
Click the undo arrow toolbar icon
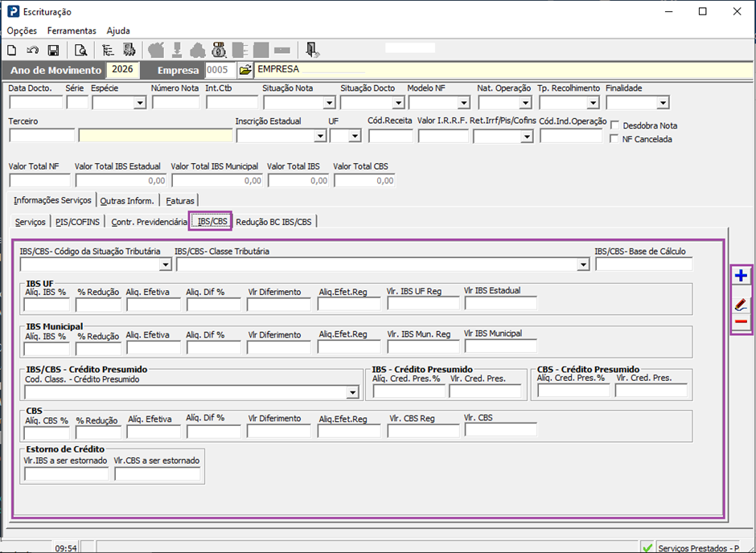pos(32,50)
